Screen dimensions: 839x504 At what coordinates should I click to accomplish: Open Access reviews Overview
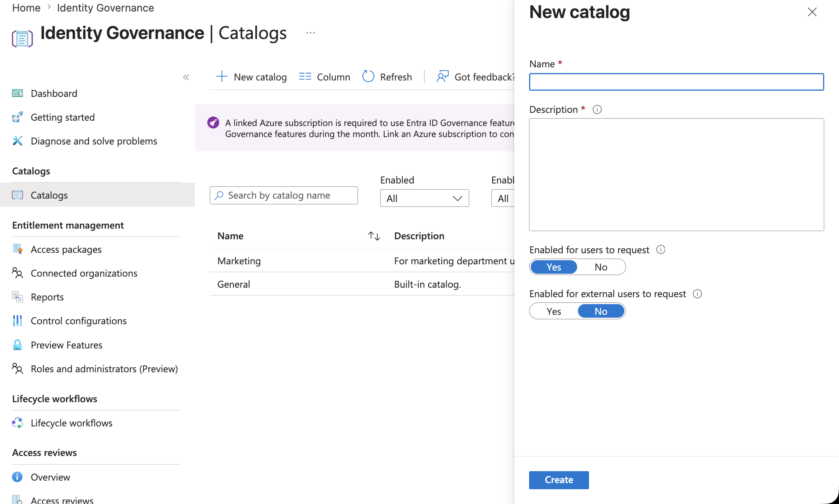click(50, 477)
